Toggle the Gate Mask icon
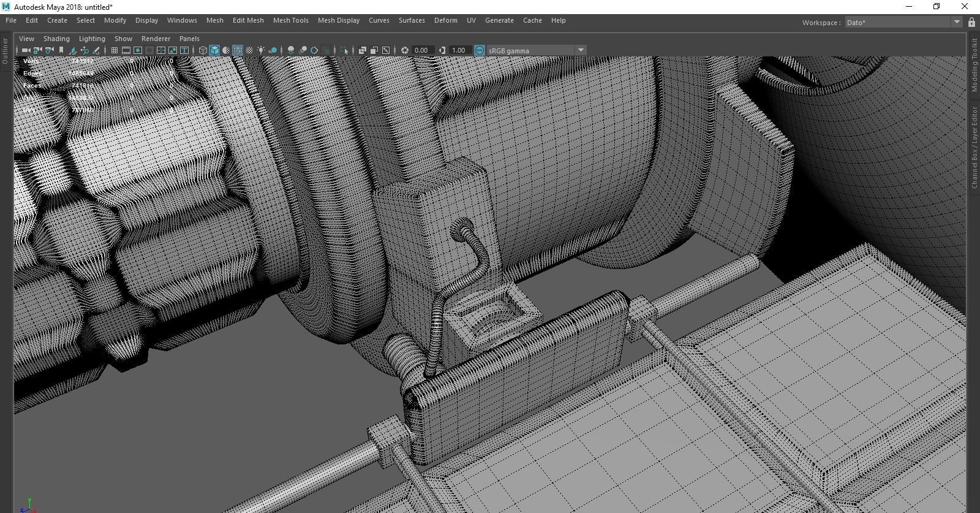The image size is (980, 513). pos(149,50)
